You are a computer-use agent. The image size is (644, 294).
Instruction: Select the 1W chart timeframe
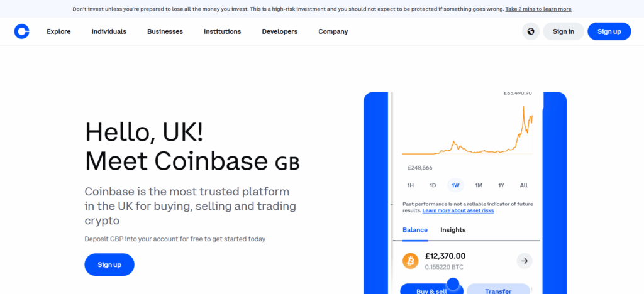click(455, 185)
